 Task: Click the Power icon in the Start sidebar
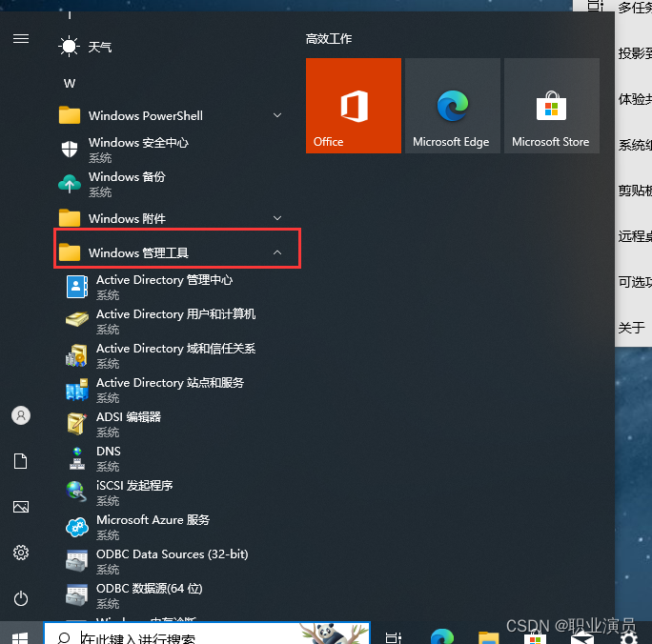click(21, 598)
